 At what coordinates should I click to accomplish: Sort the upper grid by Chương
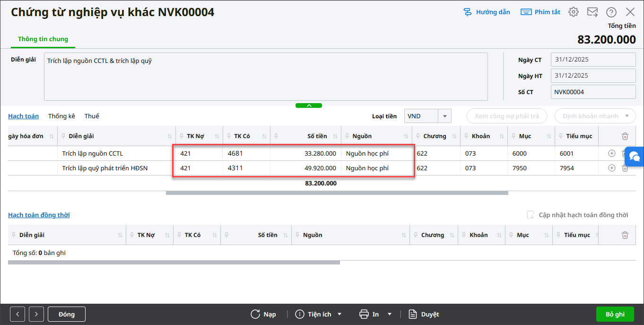[454, 136]
